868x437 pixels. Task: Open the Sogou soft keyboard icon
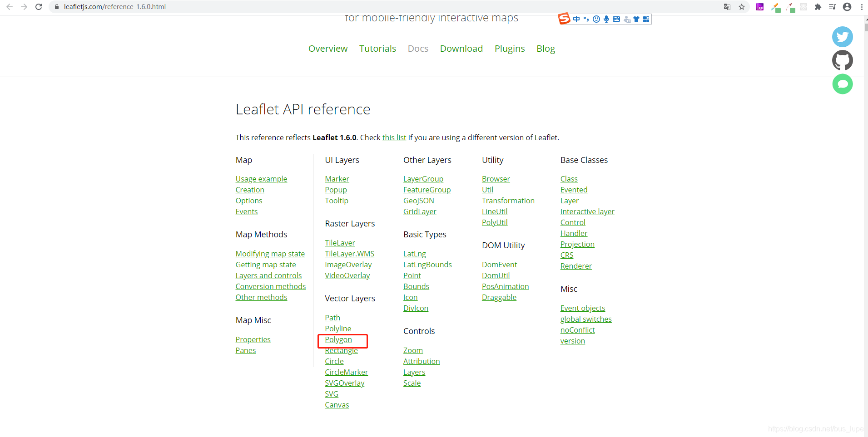click(x=616, y=19)
